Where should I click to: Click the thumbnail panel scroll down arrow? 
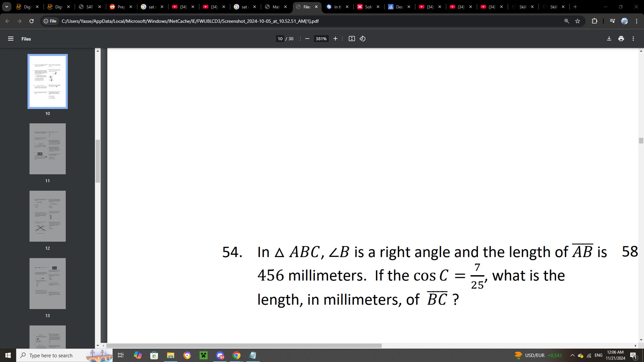click(x=98, y=346)
